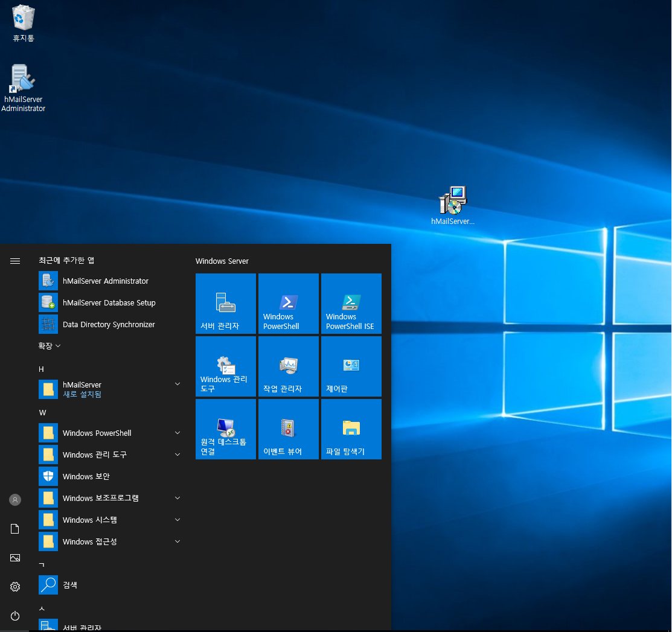Expand the Windows 접근성 folder chevron
This screenshot has width=672, height=632.
click(x=178, y=541)
